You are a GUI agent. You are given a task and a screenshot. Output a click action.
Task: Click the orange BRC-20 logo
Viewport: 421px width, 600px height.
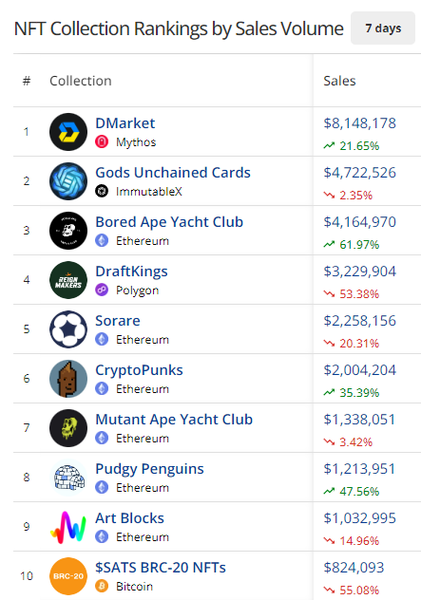(69, 576)
